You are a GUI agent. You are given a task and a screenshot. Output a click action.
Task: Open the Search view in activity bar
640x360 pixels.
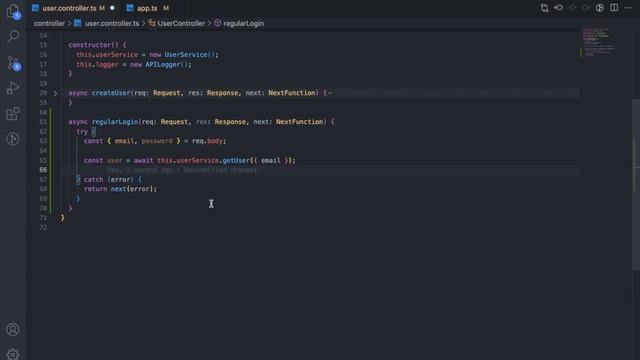(13, 37)
